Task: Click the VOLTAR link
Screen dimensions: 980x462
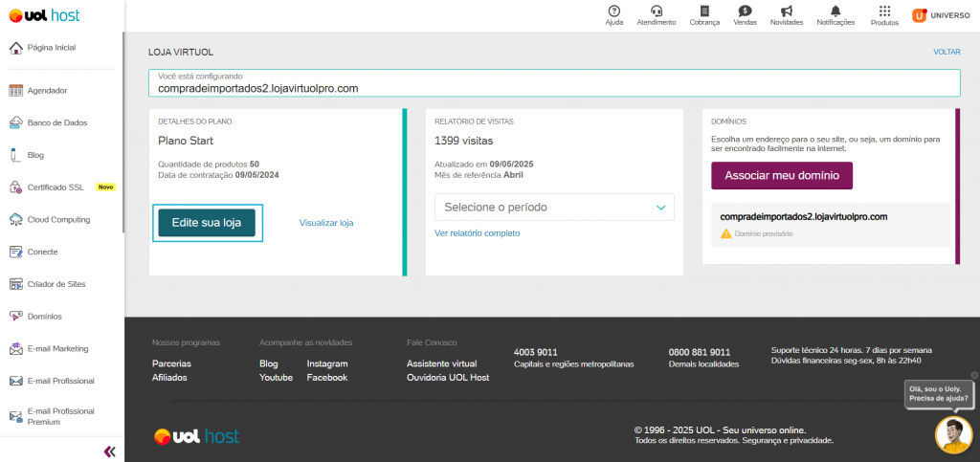Action: (947, 52)
